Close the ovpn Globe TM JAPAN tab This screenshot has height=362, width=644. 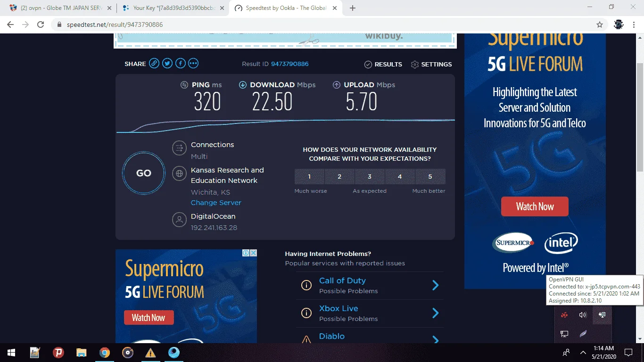pyautogui.click(x=109, y=8)
